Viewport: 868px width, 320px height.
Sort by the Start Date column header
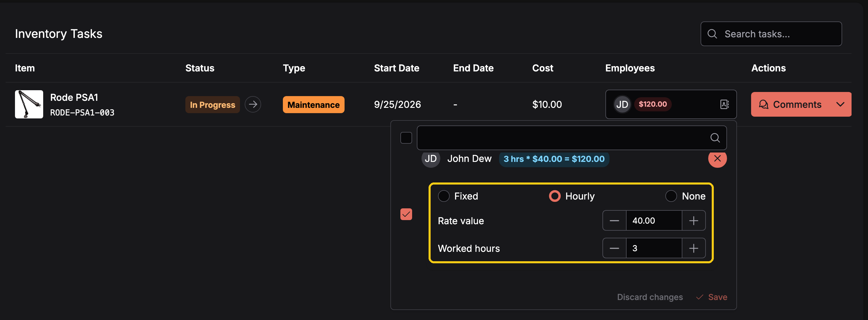(397, 68)
